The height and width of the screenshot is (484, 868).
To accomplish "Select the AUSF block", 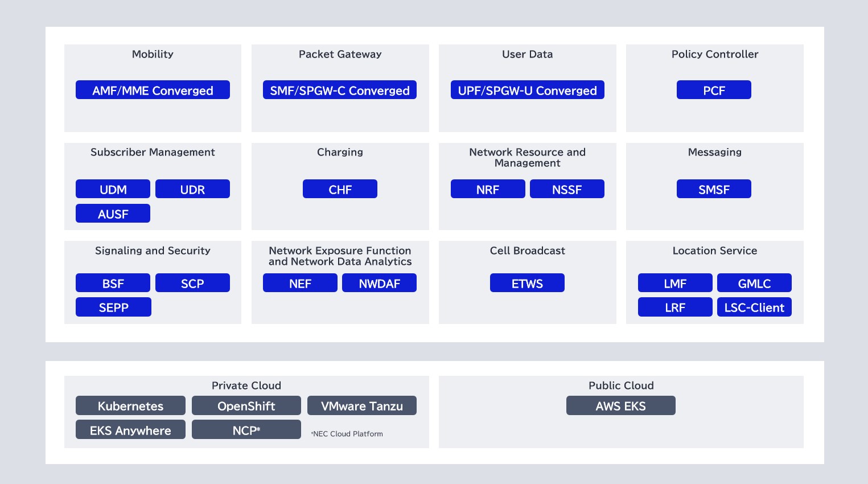I will coord(113,214).
